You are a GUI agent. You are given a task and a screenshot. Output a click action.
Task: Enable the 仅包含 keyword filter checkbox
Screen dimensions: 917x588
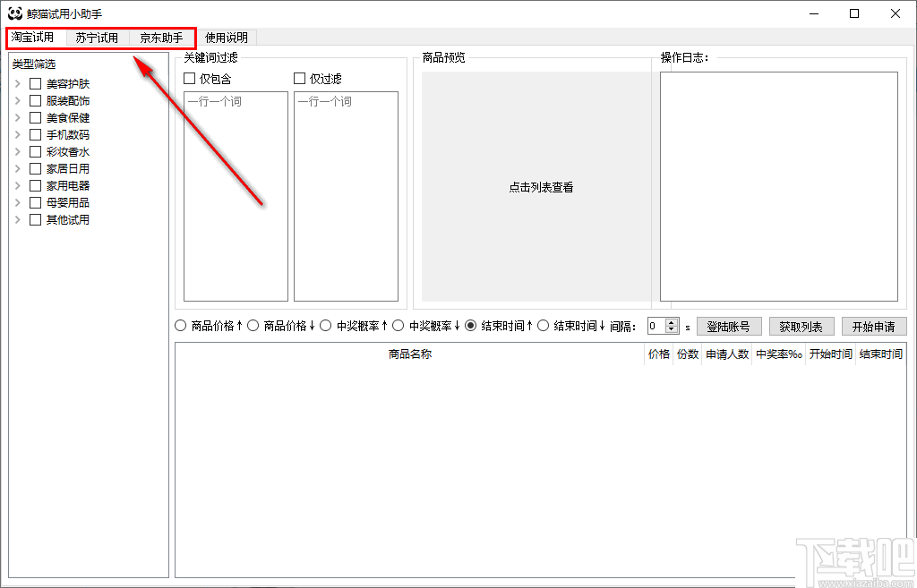tap(189, 78)
